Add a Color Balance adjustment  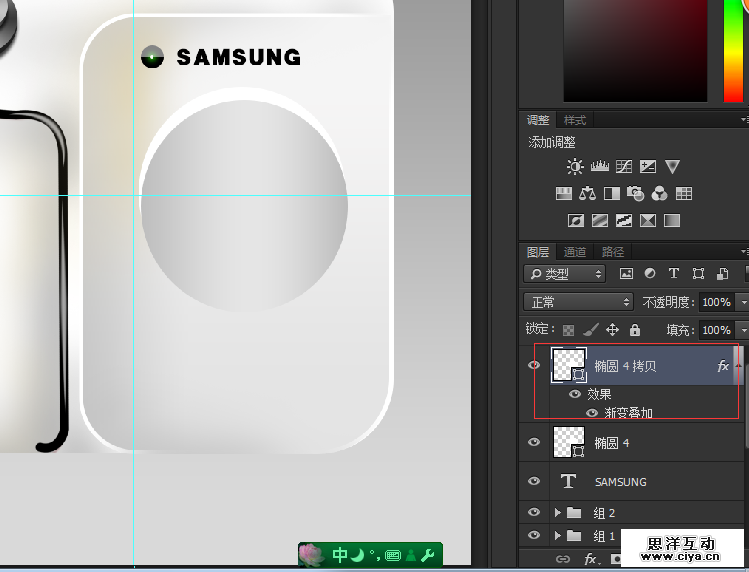click(588, 194)
